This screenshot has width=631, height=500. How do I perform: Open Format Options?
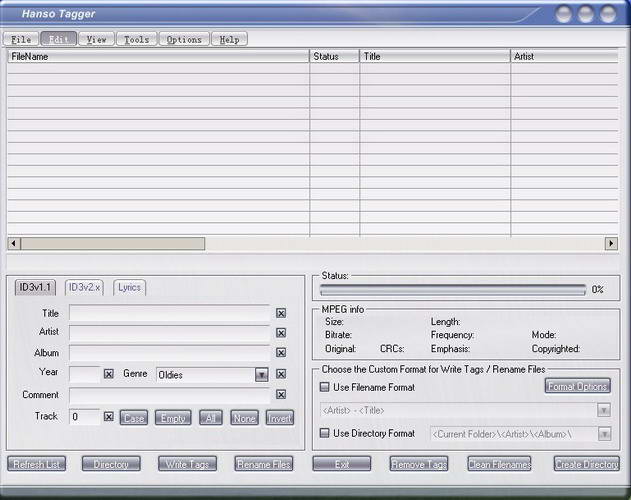(577, 386)
